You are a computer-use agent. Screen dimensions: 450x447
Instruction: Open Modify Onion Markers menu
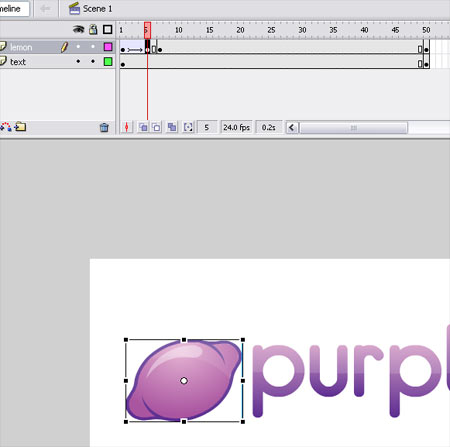pyautogui.click(x=188, y=127)
